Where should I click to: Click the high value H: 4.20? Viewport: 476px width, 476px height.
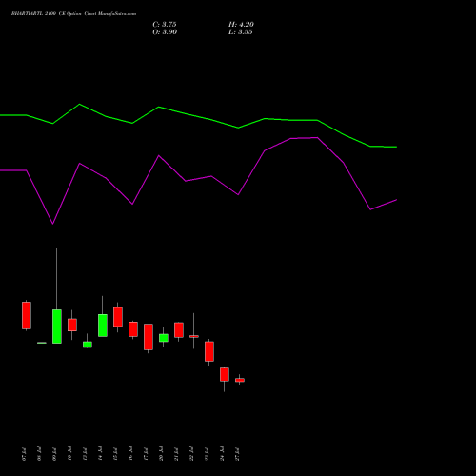click(x=241, y=25)
